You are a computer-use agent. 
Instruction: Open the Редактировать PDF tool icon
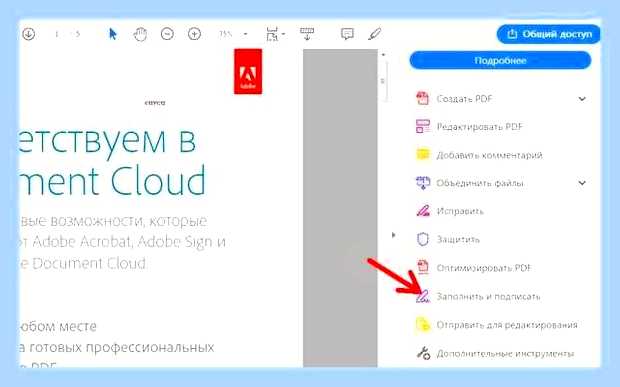point(423,126)
